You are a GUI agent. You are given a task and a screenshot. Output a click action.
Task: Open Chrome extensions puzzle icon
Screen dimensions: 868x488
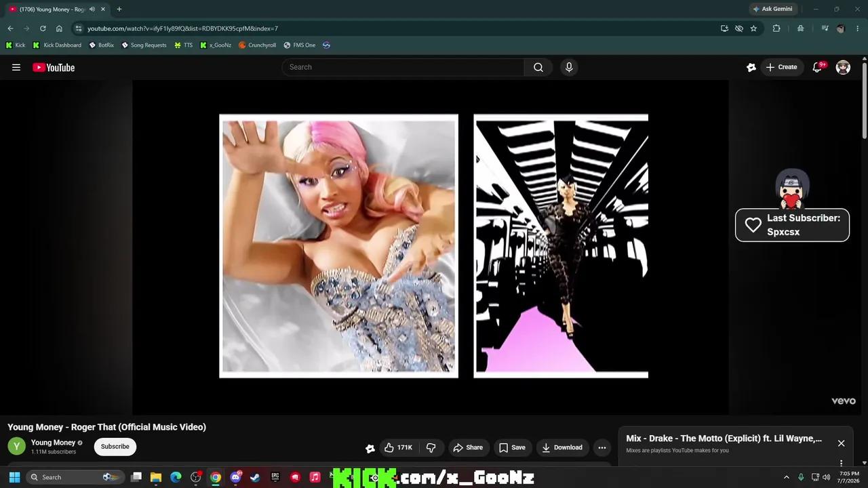[776, 28]
